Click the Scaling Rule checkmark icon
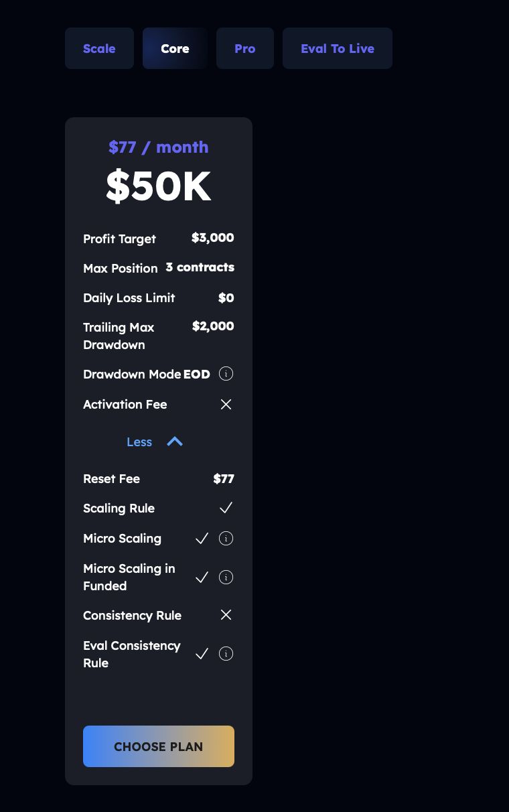Viewport: 509px width, 812px height. pyautogui.click(x=226, y=508)
